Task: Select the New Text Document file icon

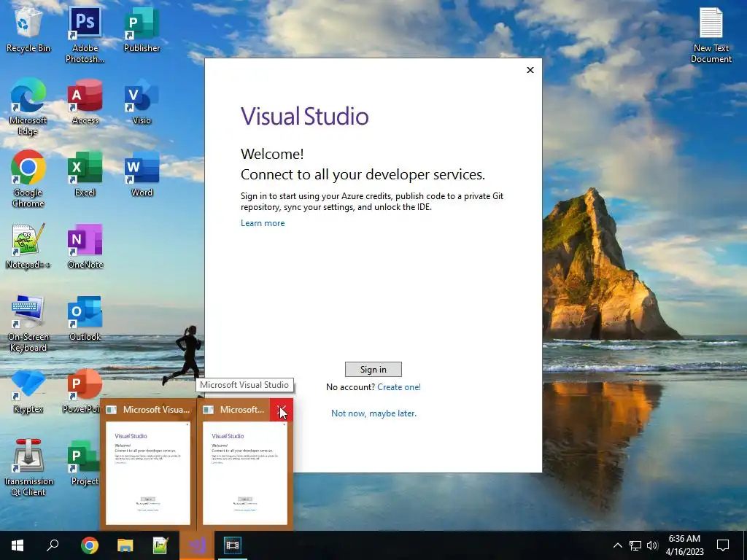Action: click(x=711, y=35)
